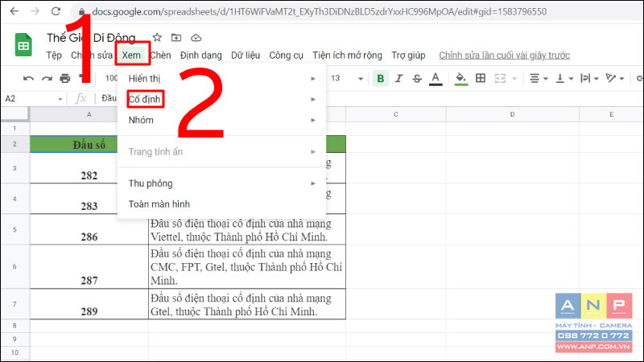Select column C header
Viewport: 644px width, 362px height.
pyautogui.click(x=395, y=114)
